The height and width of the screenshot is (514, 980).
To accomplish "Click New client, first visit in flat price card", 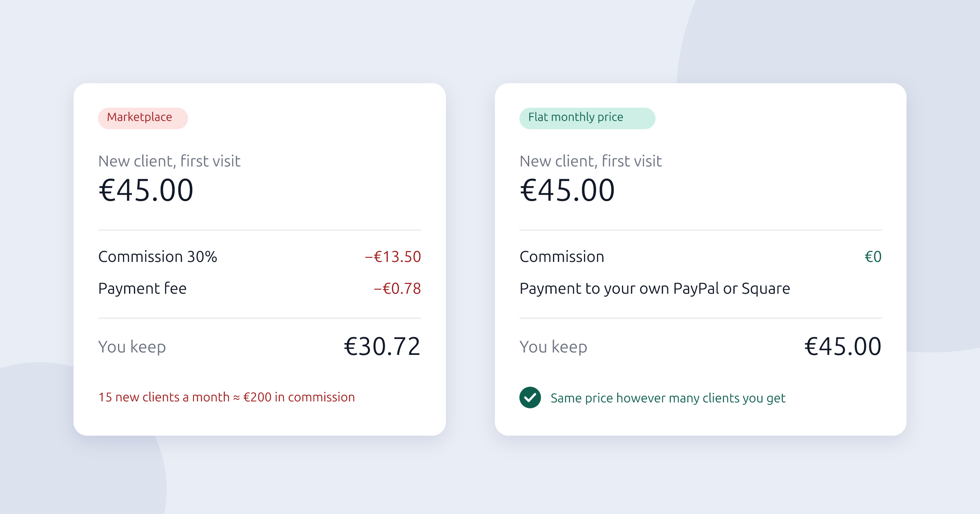I will [590, 161].
